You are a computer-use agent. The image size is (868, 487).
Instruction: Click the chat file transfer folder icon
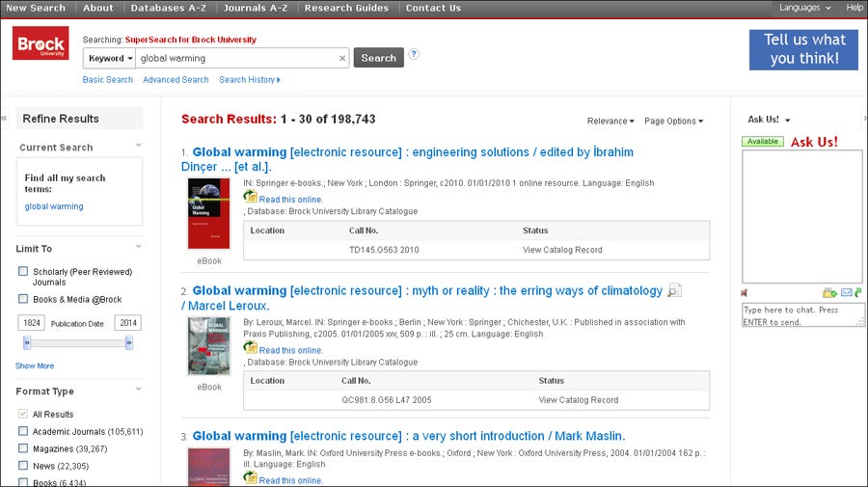click(x=829, y=293)
